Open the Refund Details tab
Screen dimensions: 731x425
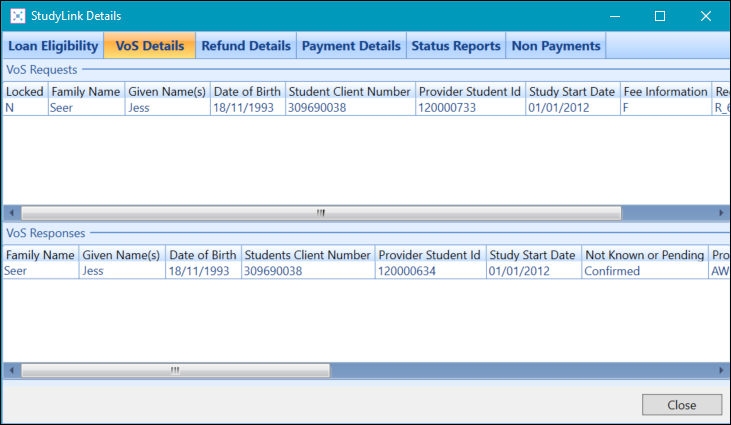coord(246,46)
